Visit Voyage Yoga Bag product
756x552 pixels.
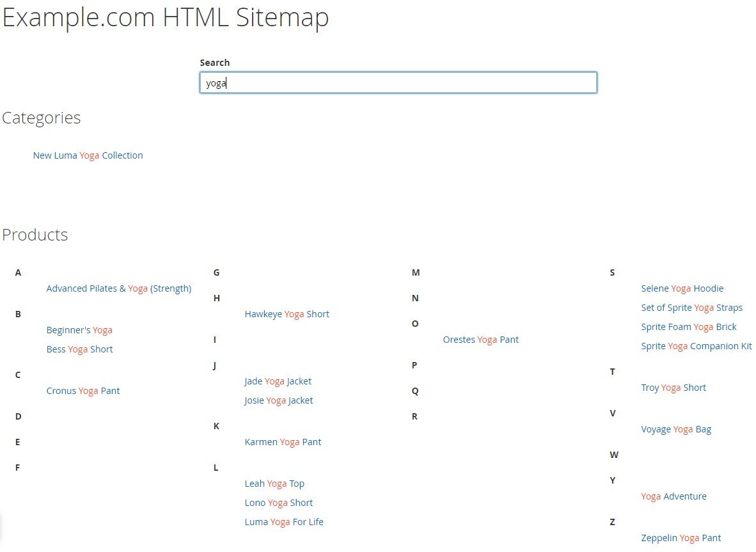click(676, 429)
